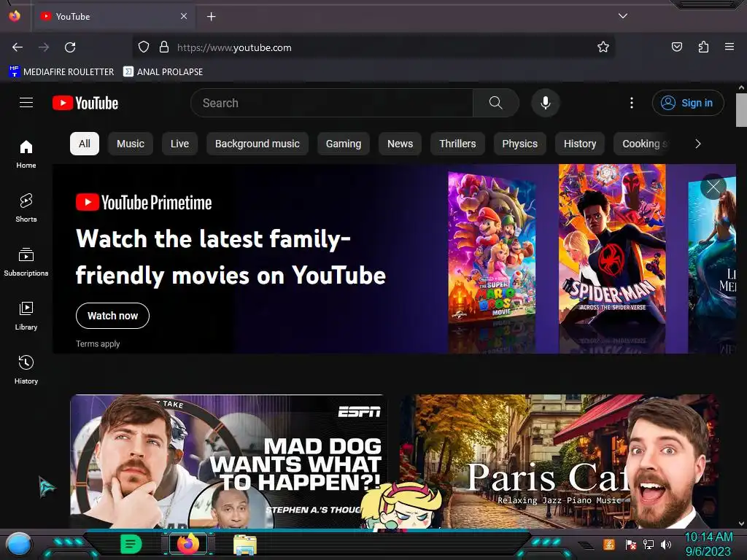Open Action Center flag tray icon
The image size is (747, 560).
coord(631,544)
